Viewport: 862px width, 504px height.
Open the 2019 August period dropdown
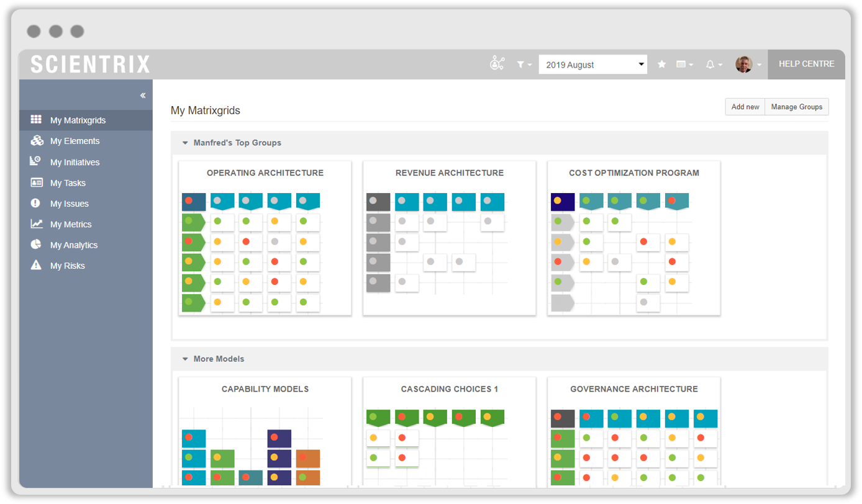coord(592,65)
